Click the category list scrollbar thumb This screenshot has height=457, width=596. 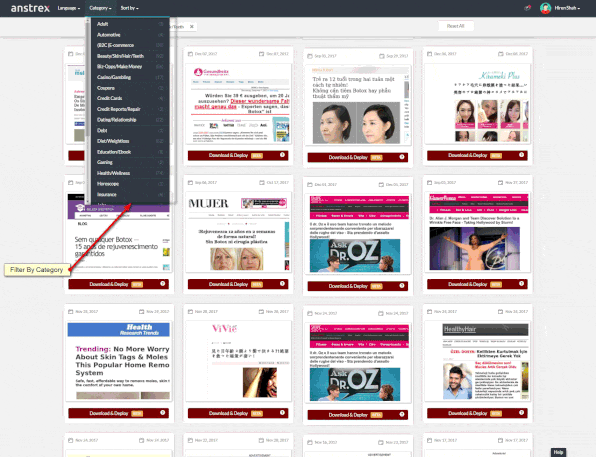pyautogui.click(x=88, y=80)
